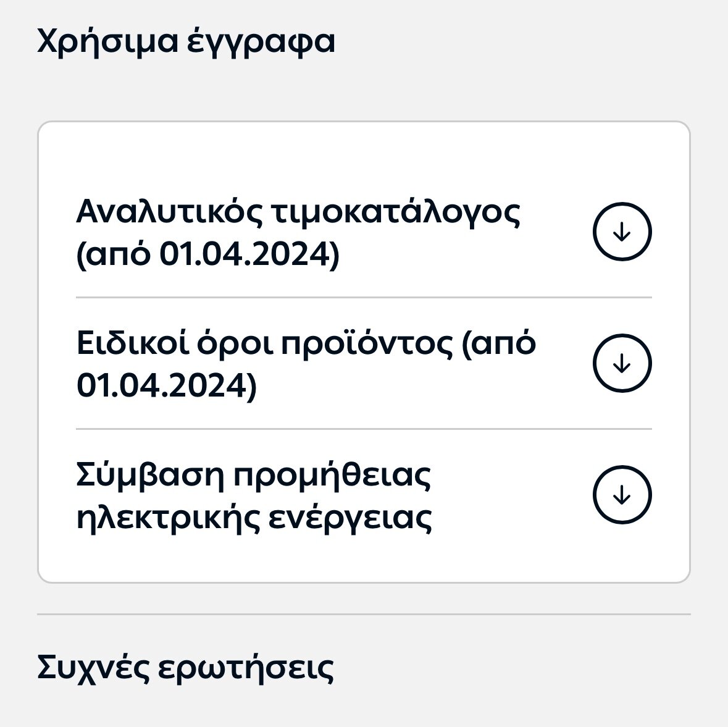Click the word τιμοκατάλογος in first row

tap(395, 212)
